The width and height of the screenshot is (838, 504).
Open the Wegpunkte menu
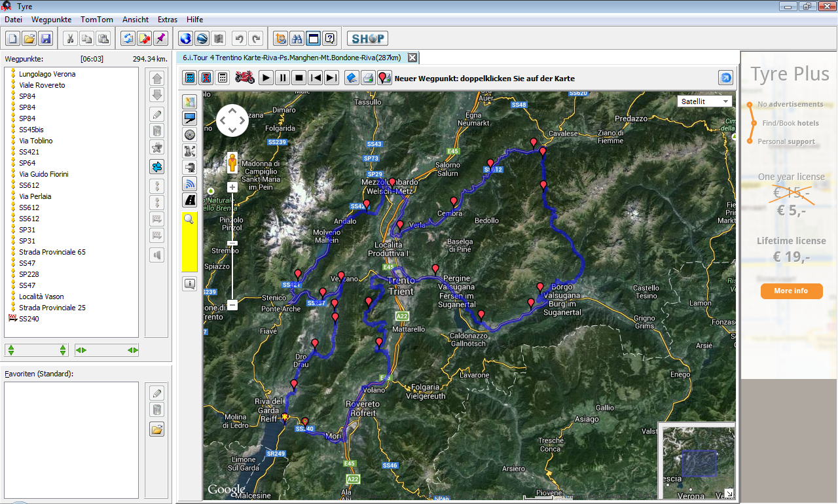coord(51,20)
